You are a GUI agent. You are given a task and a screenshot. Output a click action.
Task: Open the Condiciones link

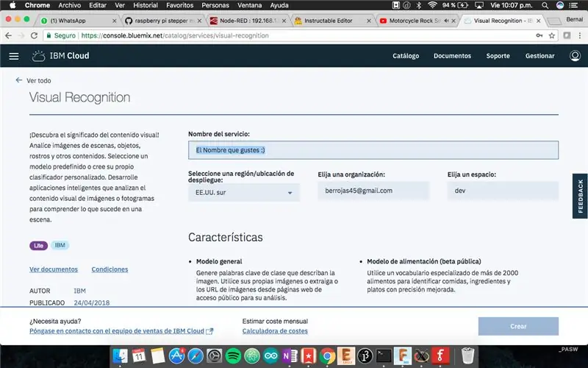[110, 269]
